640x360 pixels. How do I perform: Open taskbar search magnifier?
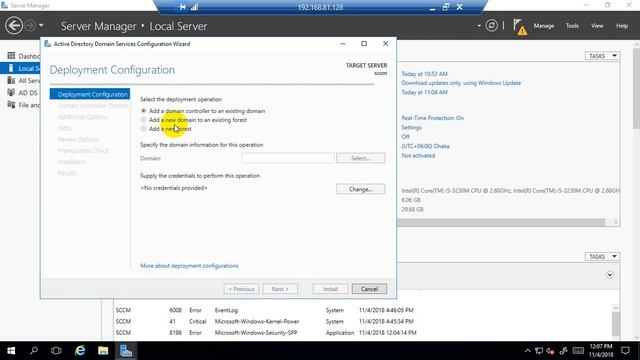(x=34, y=351)
